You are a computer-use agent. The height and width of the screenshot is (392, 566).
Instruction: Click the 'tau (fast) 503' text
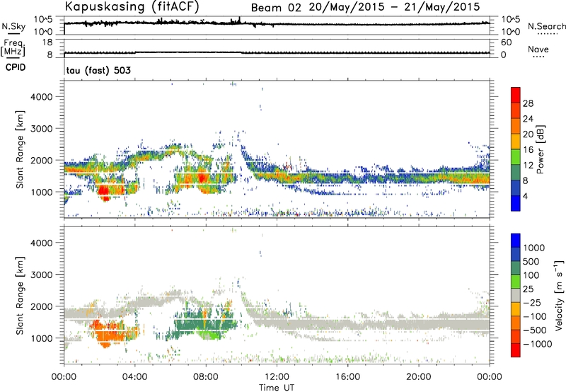pos(98,70)
